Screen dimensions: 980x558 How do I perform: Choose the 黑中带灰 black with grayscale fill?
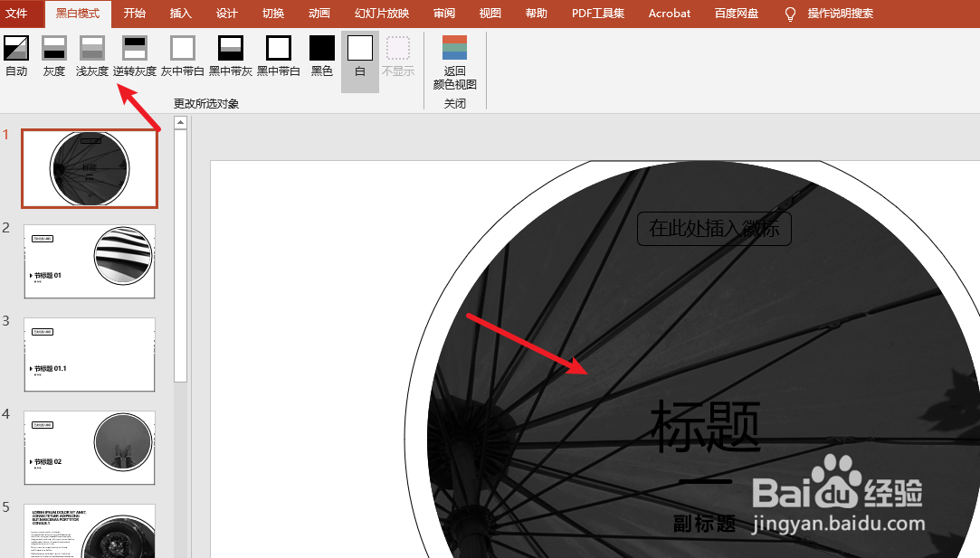tap(231, 57)
